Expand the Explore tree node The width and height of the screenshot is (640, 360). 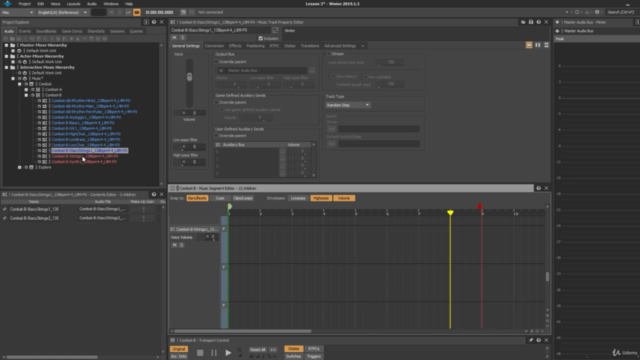click(20, 167)
